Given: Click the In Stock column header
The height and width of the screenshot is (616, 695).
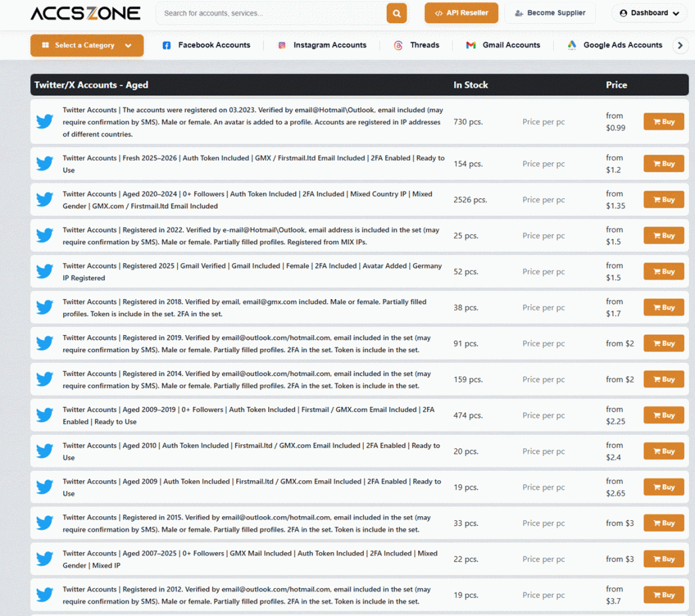Looking at the screenshot, I should tap(471, 85).
